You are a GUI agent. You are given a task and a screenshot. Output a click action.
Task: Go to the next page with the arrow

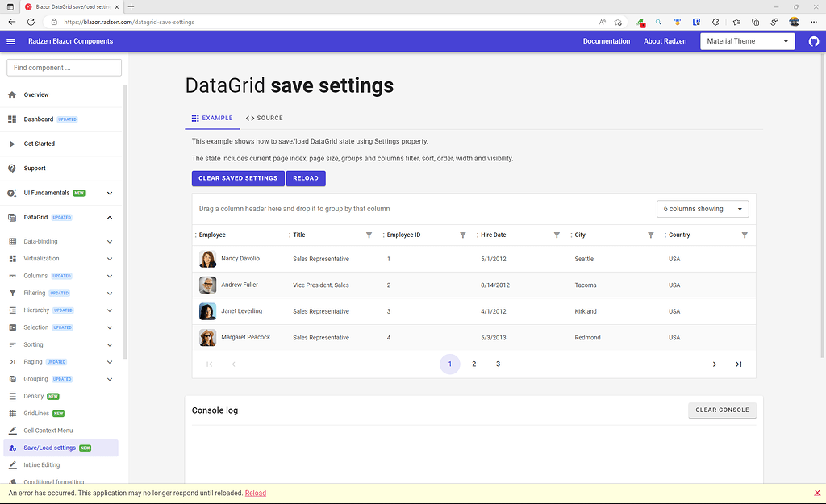pos(714,364)
